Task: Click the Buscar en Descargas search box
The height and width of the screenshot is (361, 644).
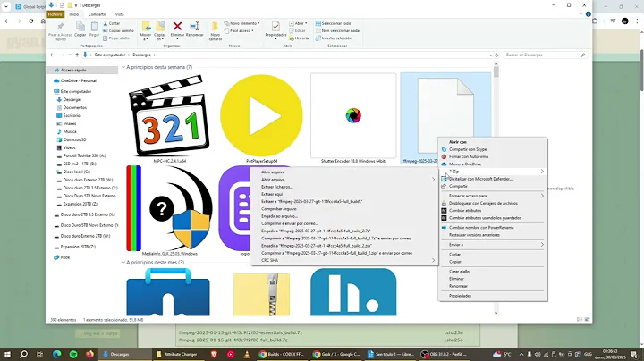Action: tap(546, 55)
